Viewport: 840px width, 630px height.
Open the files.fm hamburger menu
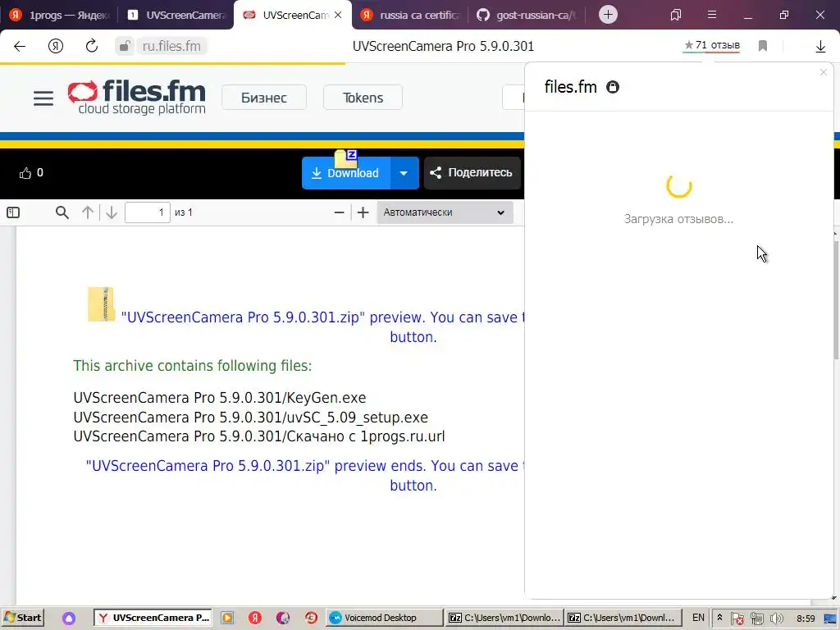[x=43, y=98]
